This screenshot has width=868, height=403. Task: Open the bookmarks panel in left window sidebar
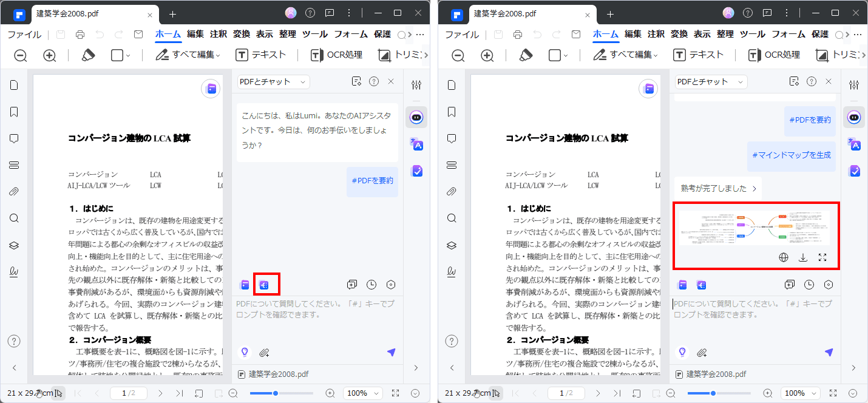point(14,112)
